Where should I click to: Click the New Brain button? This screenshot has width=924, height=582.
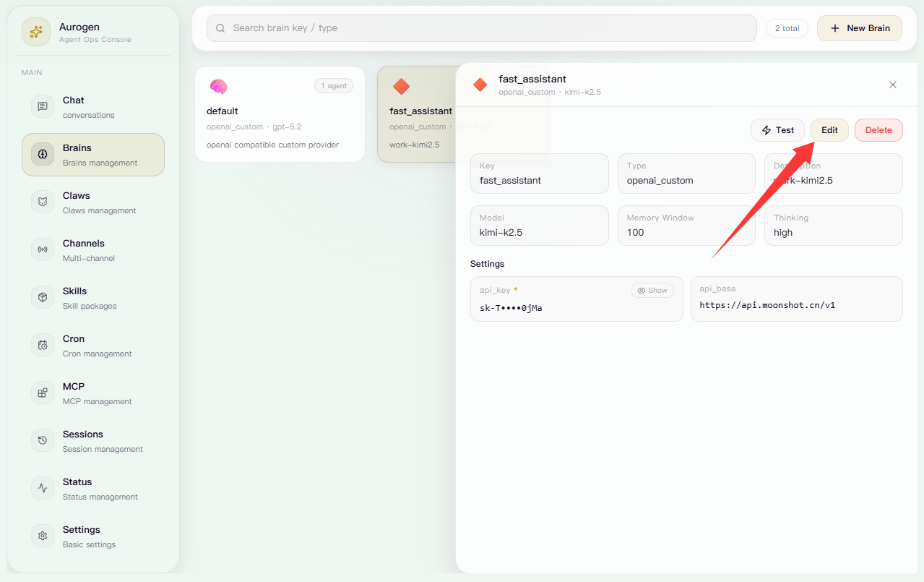point(860,28)
